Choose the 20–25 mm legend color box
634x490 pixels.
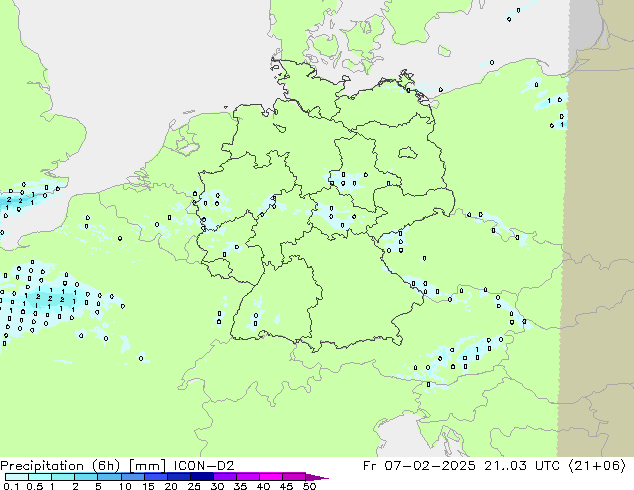point(178,477)
